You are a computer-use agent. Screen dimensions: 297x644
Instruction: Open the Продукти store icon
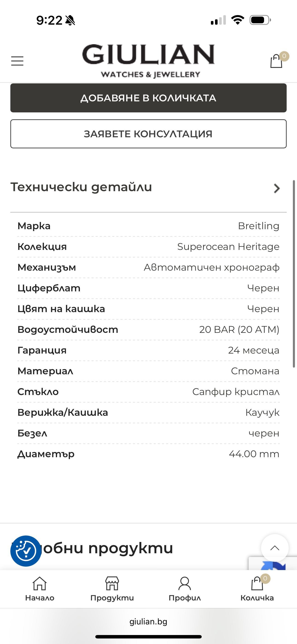click(x=112, y=589)
